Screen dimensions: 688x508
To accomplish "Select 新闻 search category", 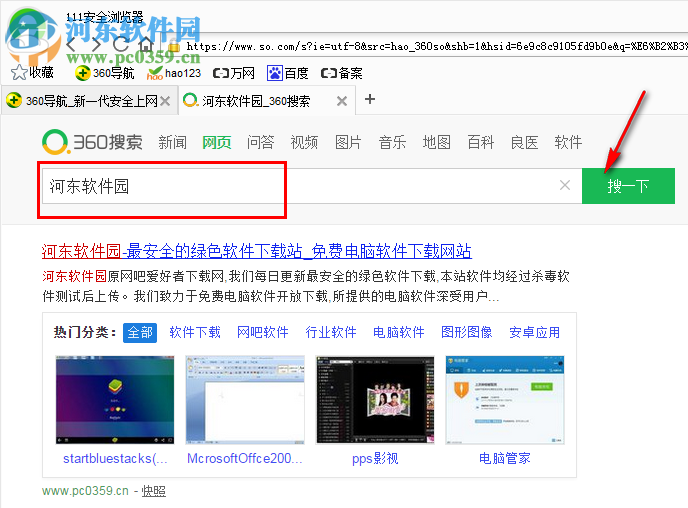I will click(x=172, y=143).
